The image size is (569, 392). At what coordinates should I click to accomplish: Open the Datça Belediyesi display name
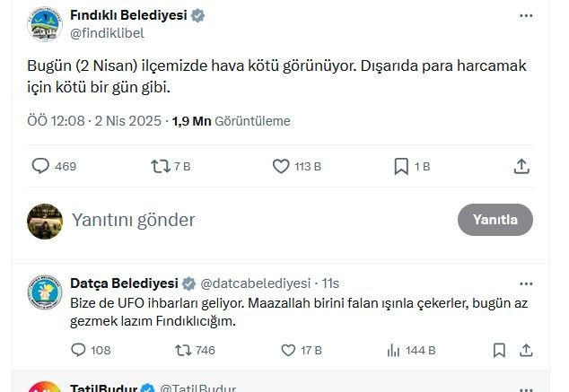pos(124,283)
